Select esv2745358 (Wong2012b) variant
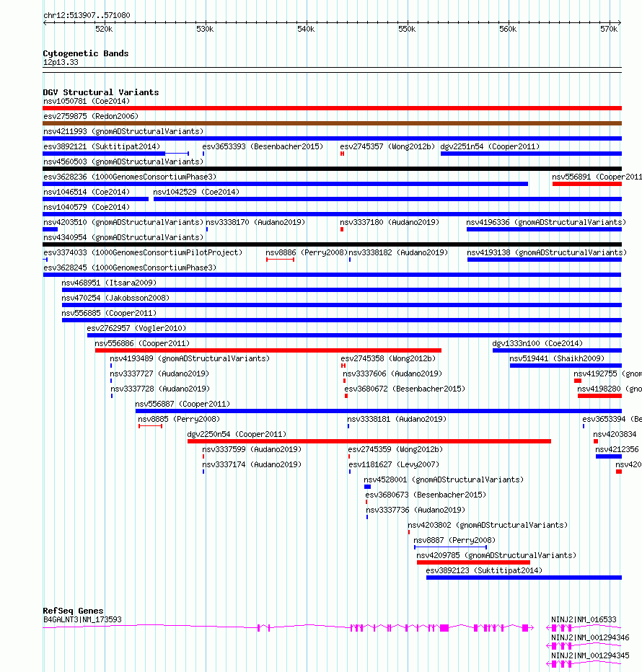 click(x=388, y=358)
